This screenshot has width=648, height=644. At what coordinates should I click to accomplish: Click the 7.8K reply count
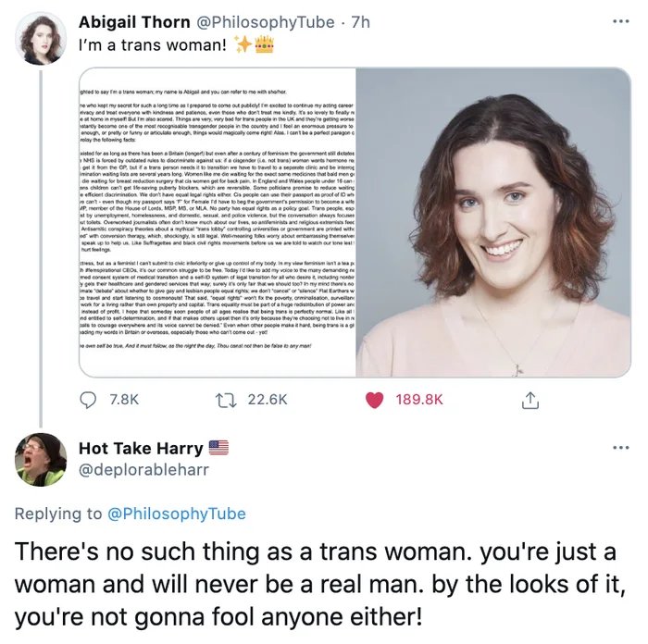(124, 399)
